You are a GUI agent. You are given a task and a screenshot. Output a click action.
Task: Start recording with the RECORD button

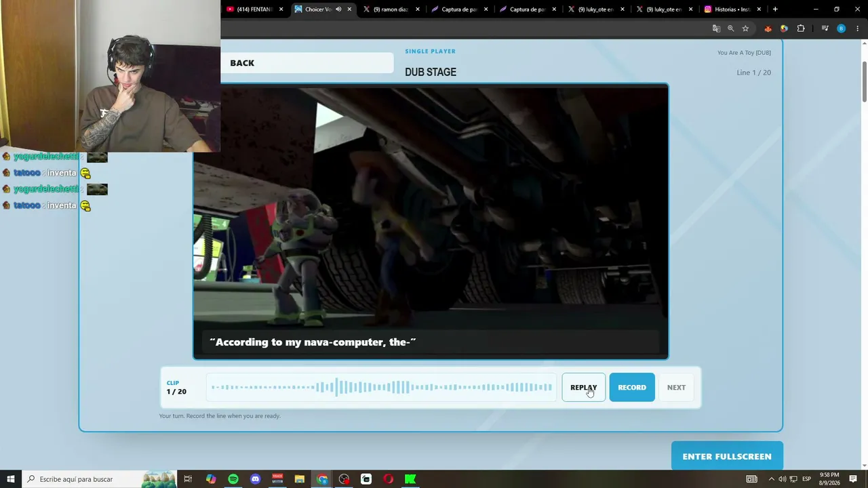(632, 388)
